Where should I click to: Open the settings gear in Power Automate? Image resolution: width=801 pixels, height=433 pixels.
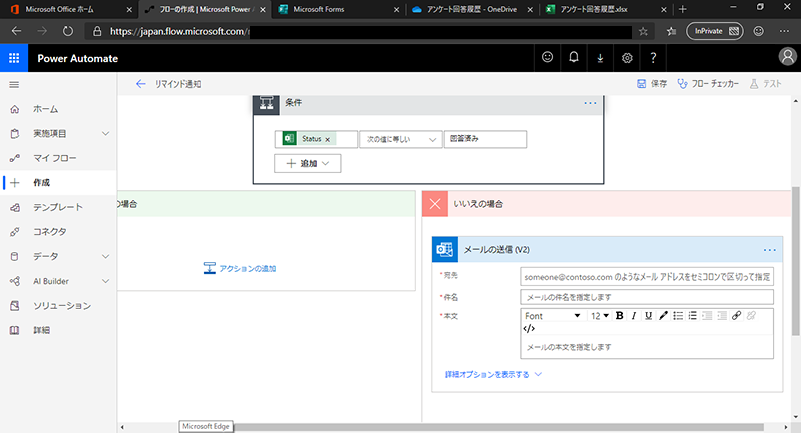[x=627, y=58]
